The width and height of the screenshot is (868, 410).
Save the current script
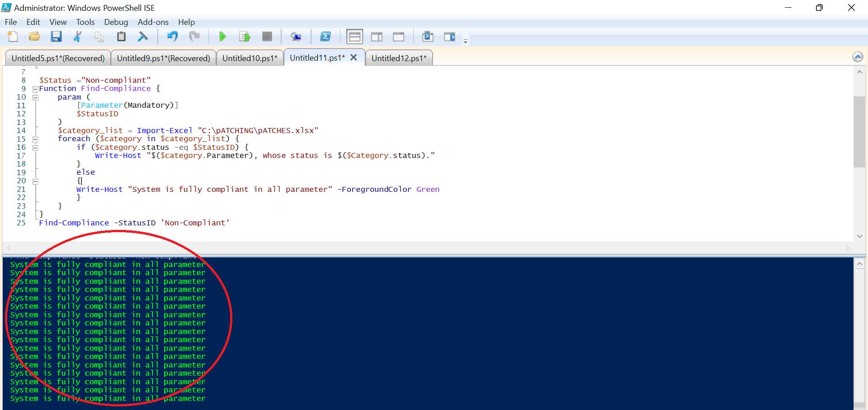pos(56,37)
